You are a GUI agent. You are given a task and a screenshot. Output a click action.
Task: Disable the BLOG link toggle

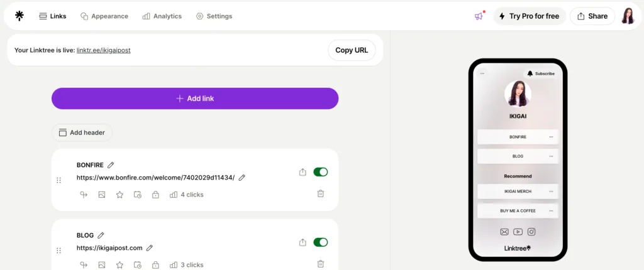320,242
